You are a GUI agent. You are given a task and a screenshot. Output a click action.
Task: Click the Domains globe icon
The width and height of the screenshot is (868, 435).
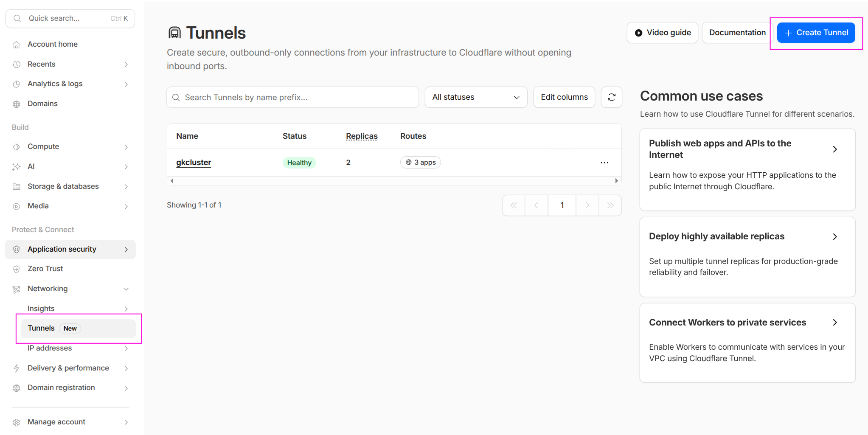click(16, 104)
